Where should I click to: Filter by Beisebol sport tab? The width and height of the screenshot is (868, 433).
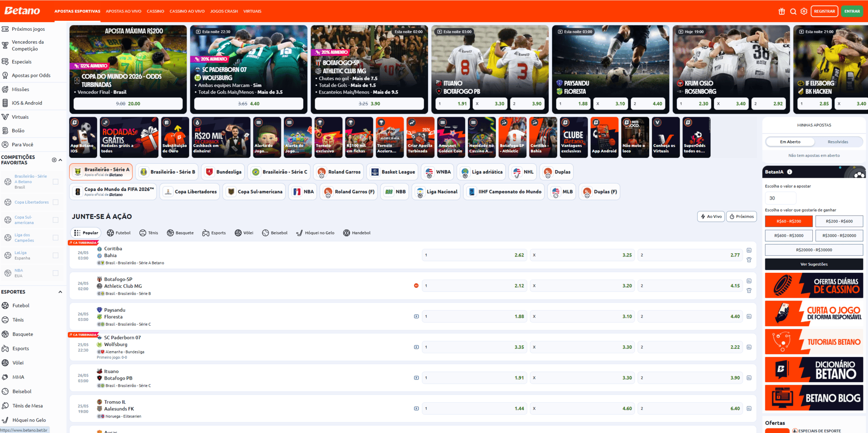tap(275, 233)
